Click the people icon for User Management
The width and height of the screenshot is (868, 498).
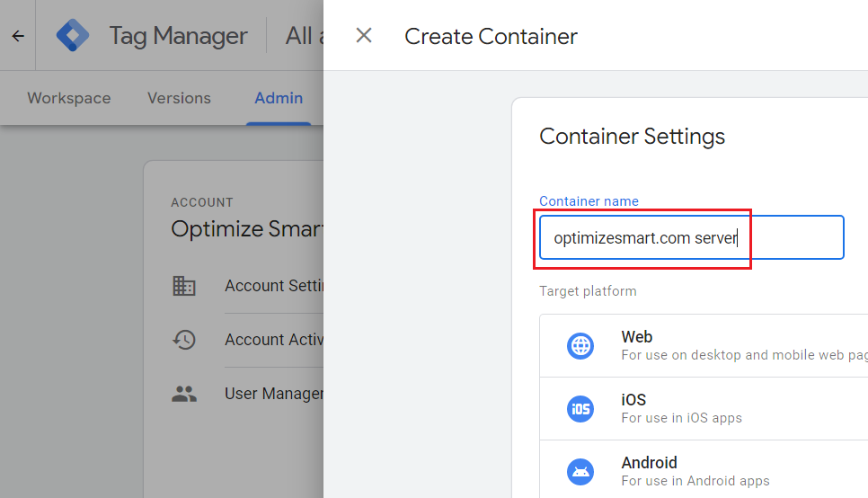coord(184,394)
